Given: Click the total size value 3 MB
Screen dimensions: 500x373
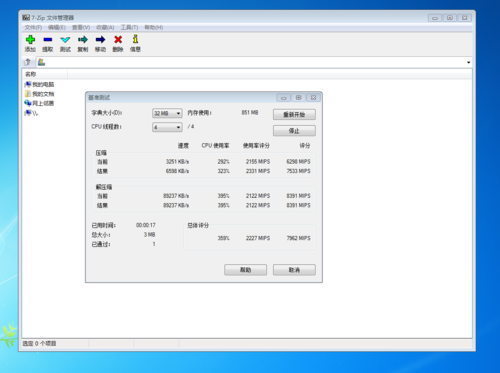Looking at the screenshot, I should click(x=149, y=235).
